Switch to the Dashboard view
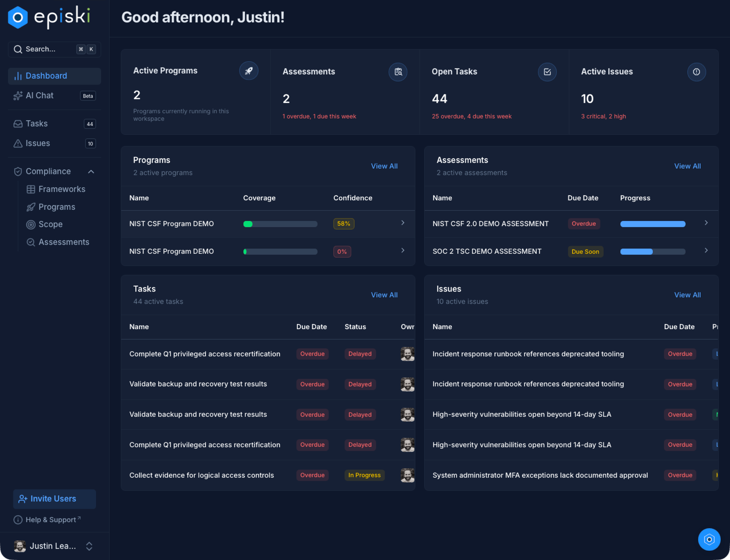 click(x=46, y=76)
